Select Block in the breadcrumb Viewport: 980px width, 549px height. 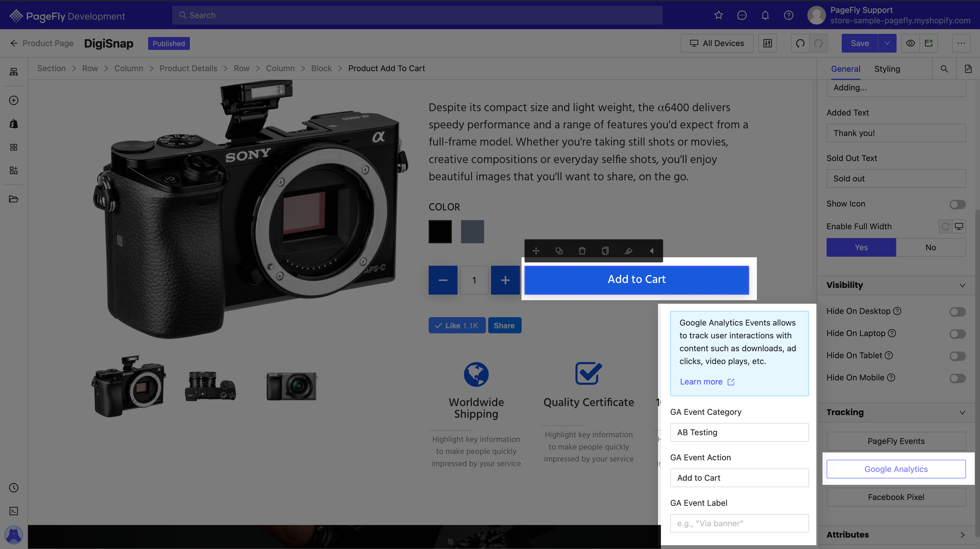pyautogui.click(x=321, y=69)
